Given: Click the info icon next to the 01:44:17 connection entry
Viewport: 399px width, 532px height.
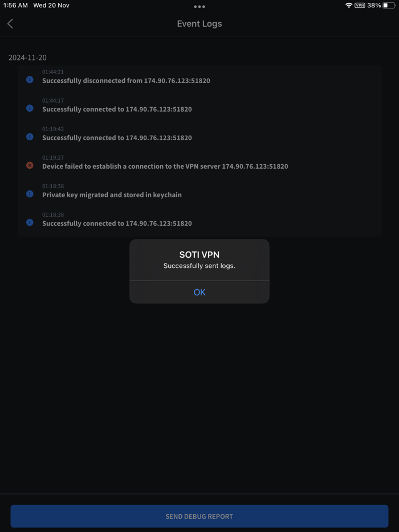Looking at the screenshot, I should (x=30, y=108).
